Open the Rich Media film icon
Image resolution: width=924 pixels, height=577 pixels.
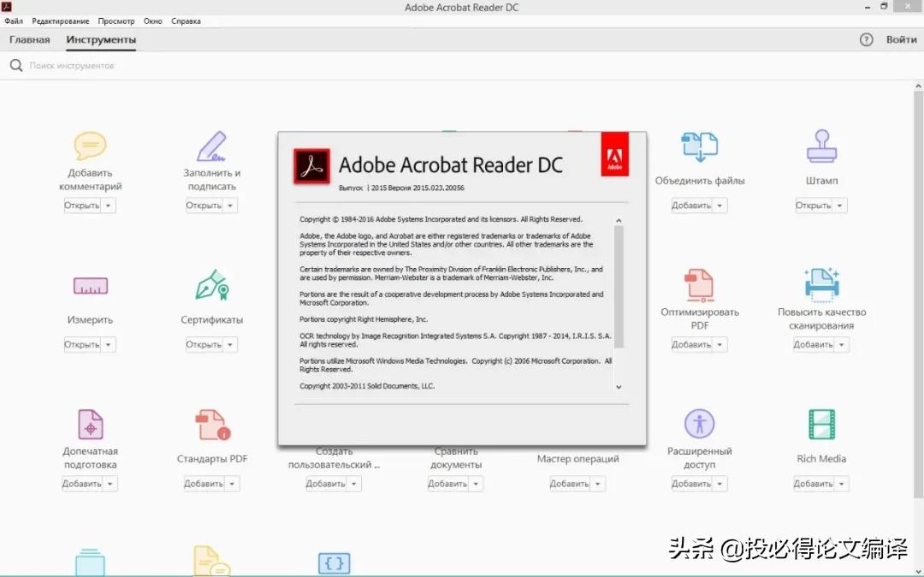pos(821,425)
